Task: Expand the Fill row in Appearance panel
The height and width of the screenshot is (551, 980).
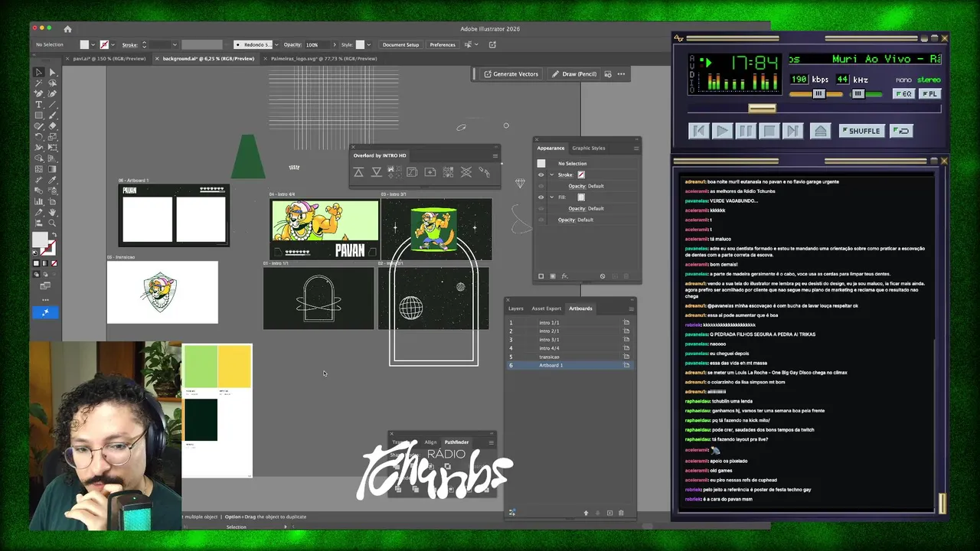Action: pos(552,197)
